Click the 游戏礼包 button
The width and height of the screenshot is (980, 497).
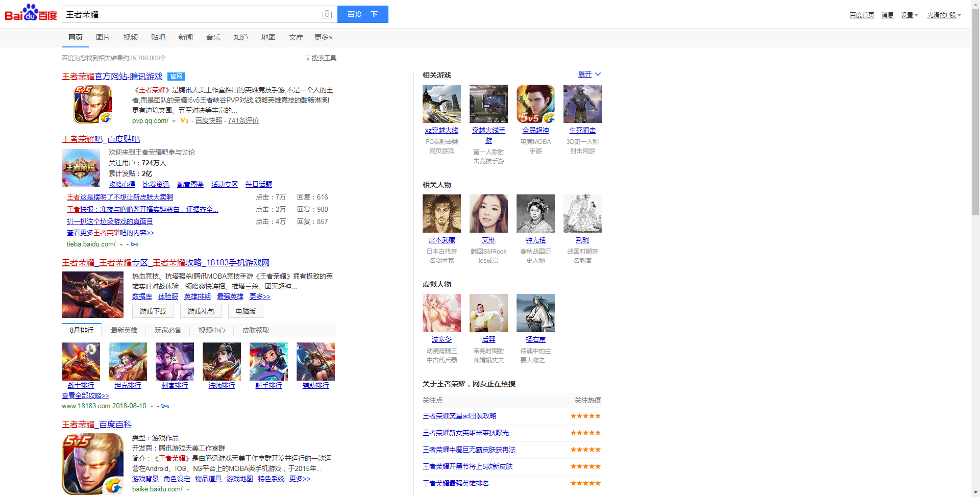[x=201, y=311]
